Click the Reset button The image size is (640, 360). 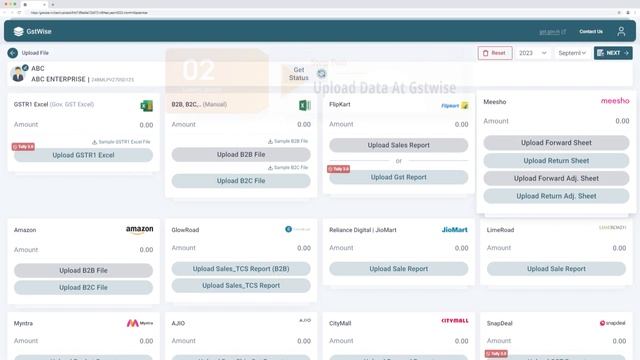[x=495, y=53]
